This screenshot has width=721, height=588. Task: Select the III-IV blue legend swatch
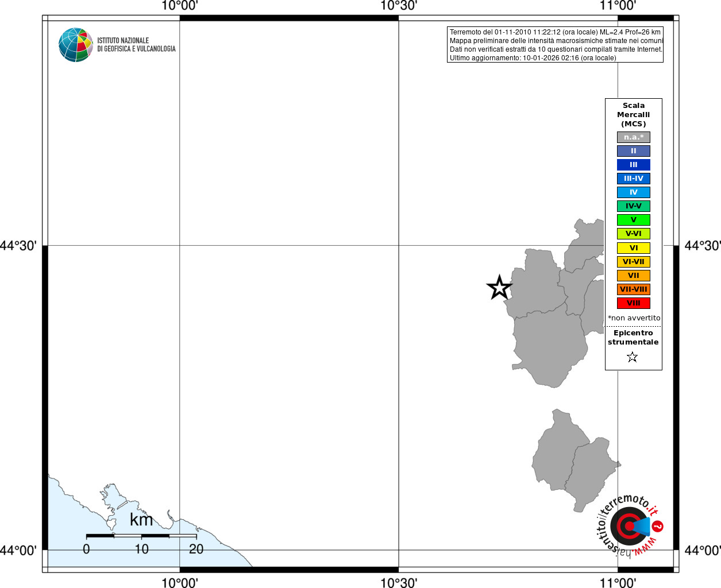tap(634, 179)
